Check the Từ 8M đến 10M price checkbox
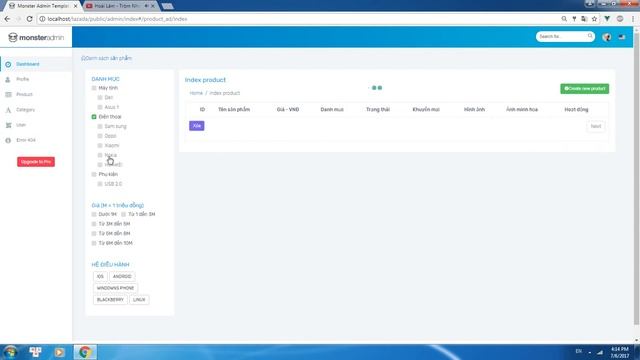 [x=94, y=243]
